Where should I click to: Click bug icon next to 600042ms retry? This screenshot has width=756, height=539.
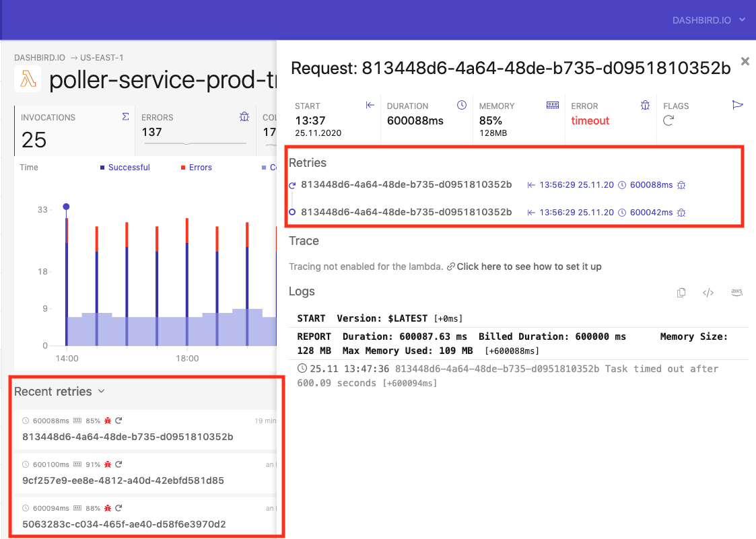(681, 213)
